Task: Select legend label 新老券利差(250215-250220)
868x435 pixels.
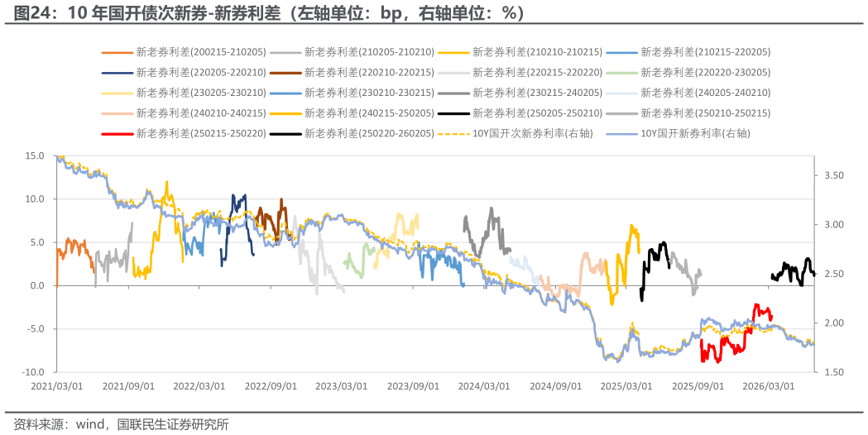Action: coord(202,134)
